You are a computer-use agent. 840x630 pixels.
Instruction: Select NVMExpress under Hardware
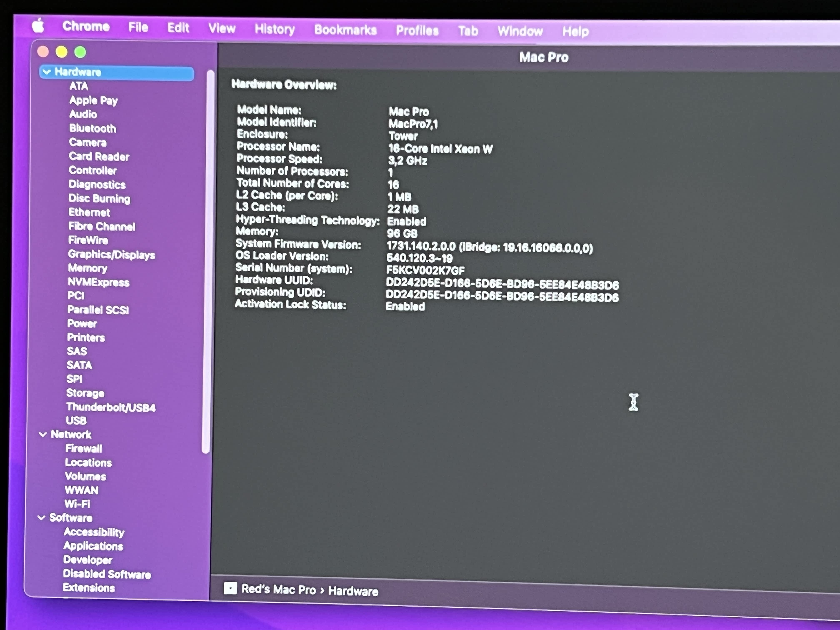98,282
